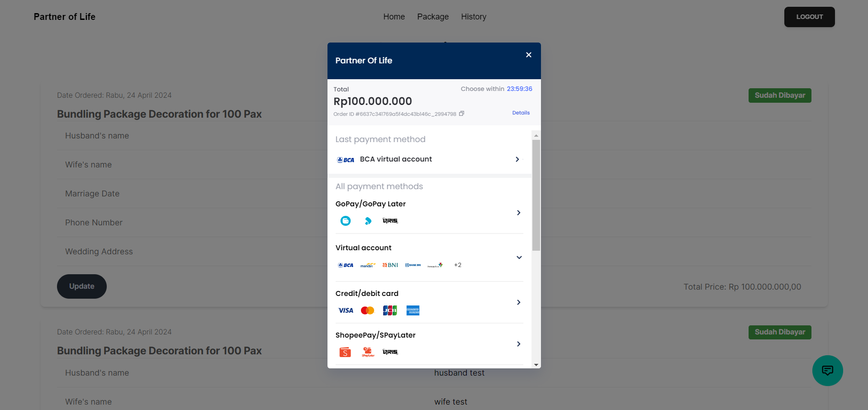
Task: Click the LOGOUT button
Action: 809,17
